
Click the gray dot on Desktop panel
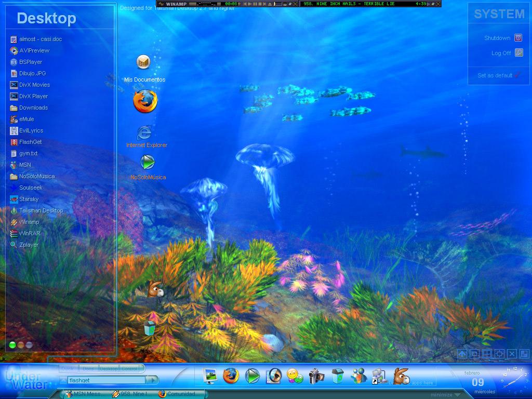point(29,345)
